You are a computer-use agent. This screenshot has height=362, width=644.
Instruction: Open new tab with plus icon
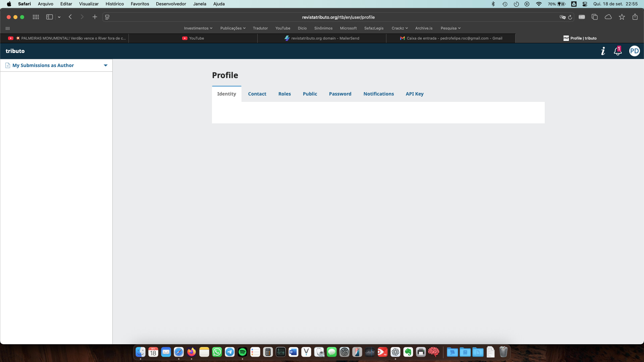pos(95,17)
